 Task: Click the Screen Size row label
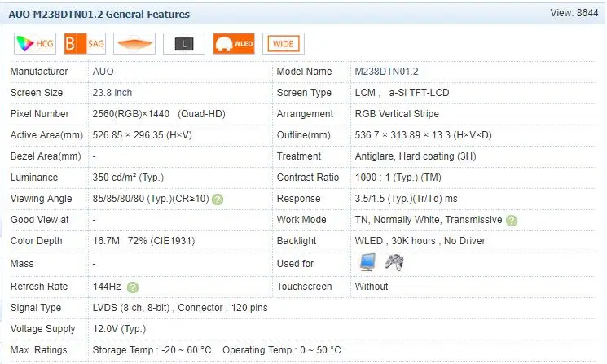click(37, 93)
